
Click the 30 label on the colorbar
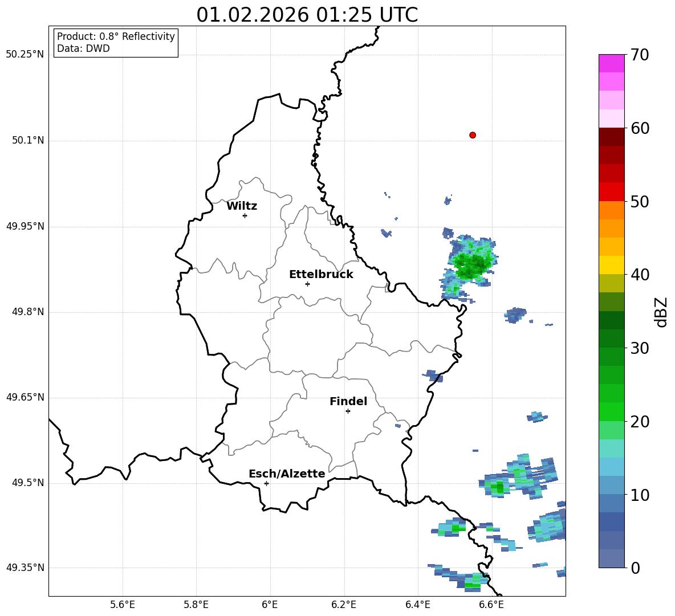(639, 348)
